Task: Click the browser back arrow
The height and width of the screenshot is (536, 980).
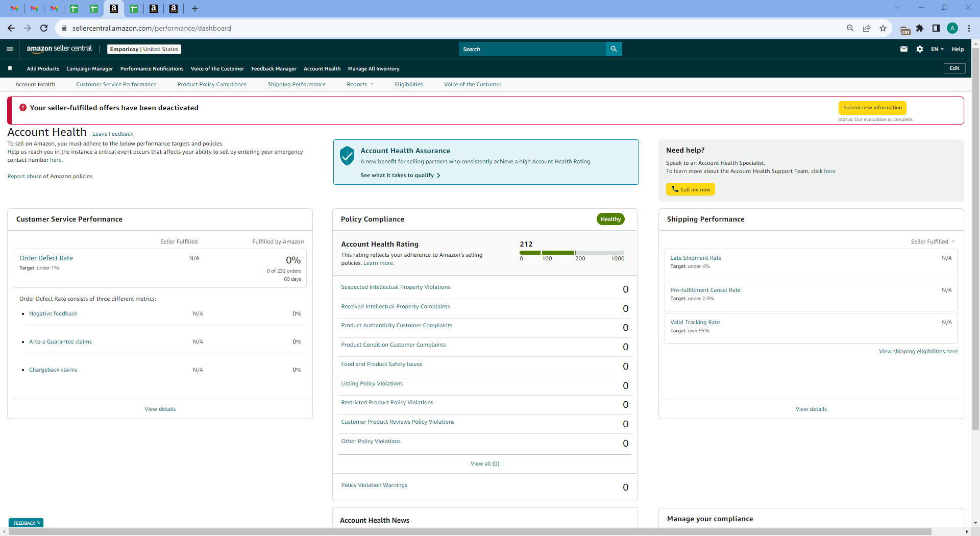Action: 11,28
